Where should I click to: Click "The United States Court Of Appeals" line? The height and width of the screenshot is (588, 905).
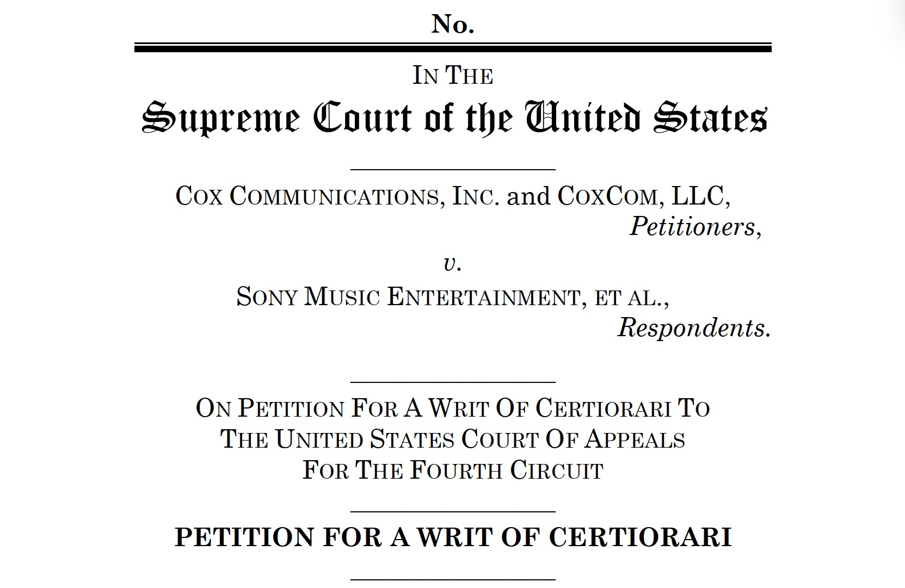click(453, 439)
